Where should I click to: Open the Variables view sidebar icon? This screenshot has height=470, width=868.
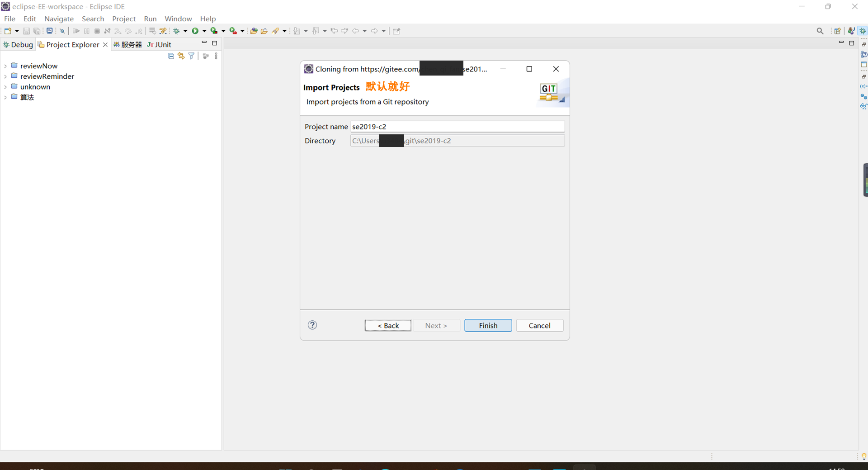864,87
